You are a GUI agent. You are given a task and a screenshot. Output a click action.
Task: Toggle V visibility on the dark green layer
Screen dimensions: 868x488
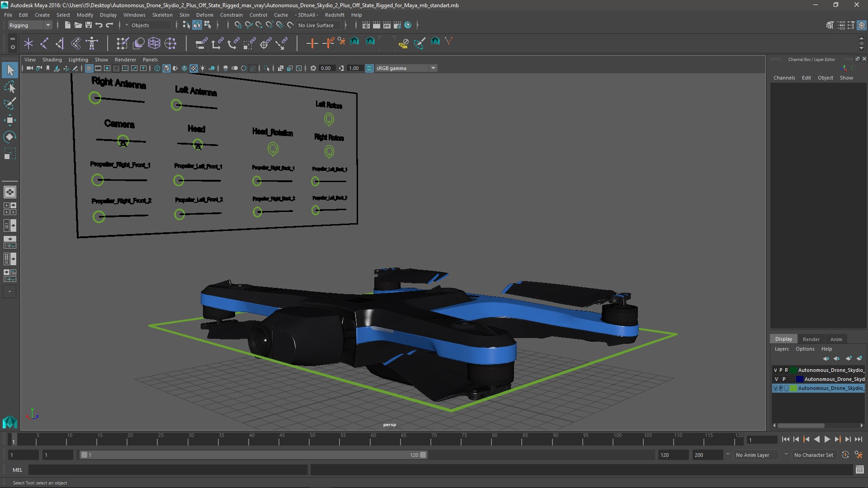click(775, 370)
